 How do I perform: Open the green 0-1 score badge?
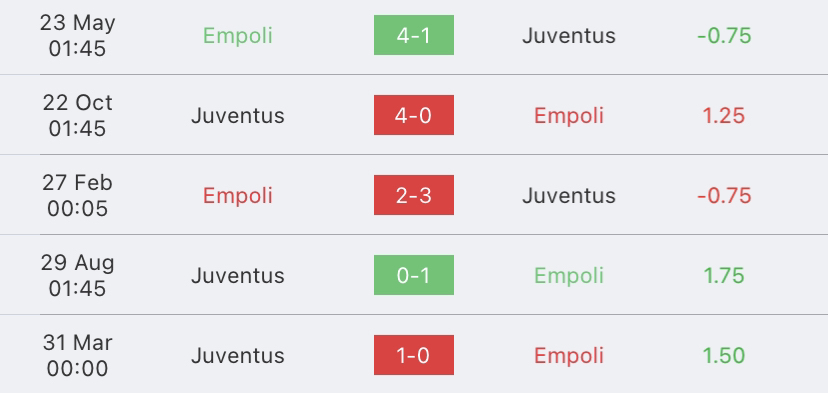(413, 275)
